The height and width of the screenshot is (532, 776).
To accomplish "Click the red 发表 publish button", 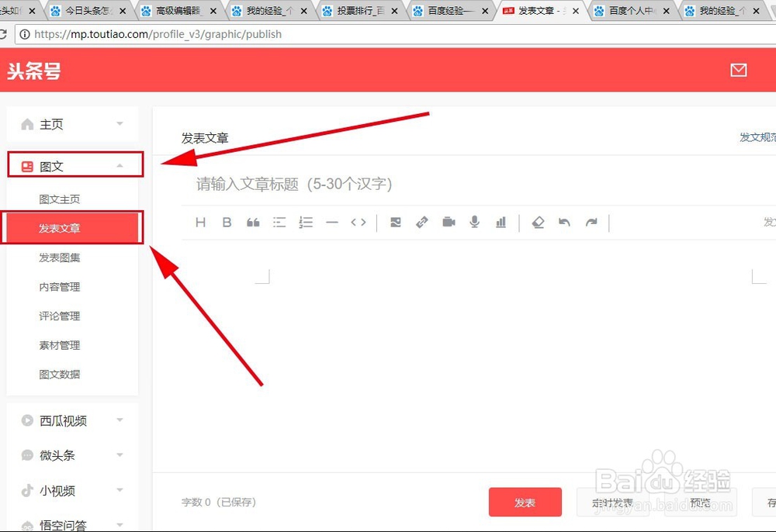I will (525, 503).
